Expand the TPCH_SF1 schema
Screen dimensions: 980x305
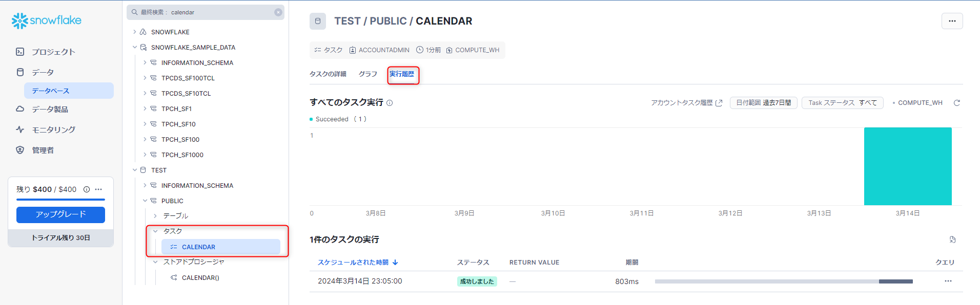(145, 108)
